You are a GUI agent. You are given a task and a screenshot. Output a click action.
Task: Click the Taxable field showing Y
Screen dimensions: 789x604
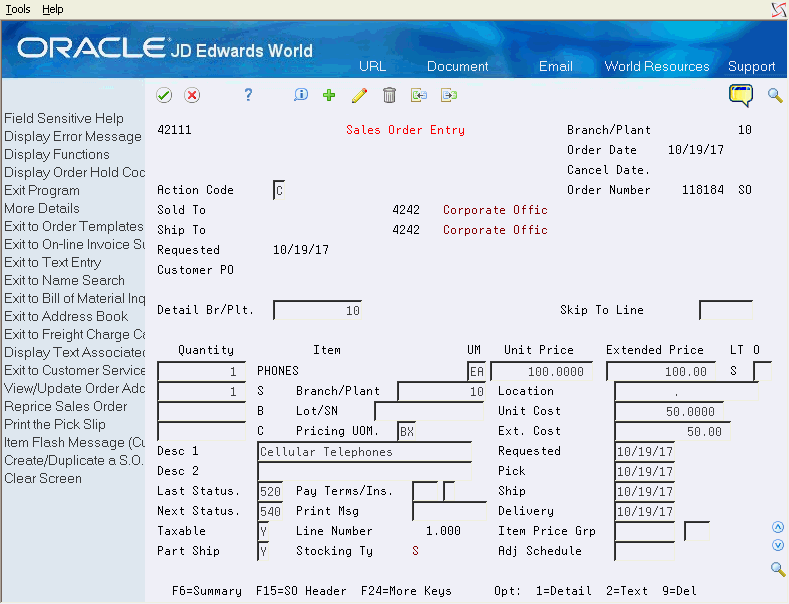click(263, 532)
